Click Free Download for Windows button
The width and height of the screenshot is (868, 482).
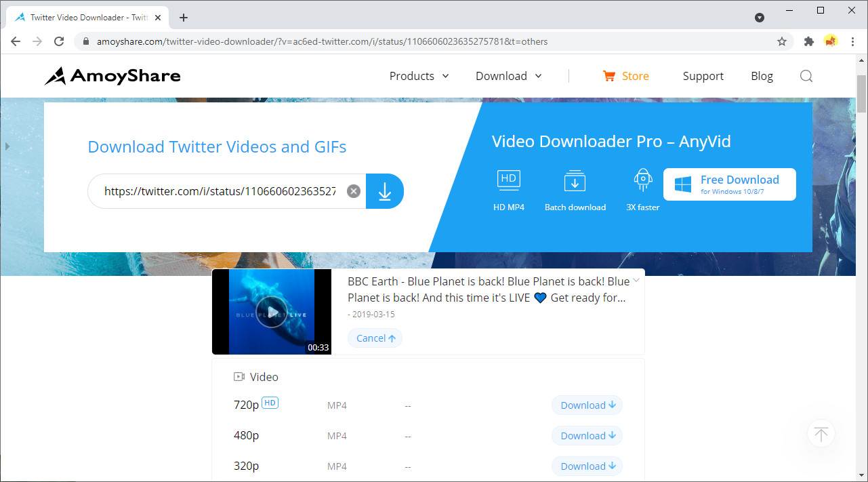(x=730, y=184)
